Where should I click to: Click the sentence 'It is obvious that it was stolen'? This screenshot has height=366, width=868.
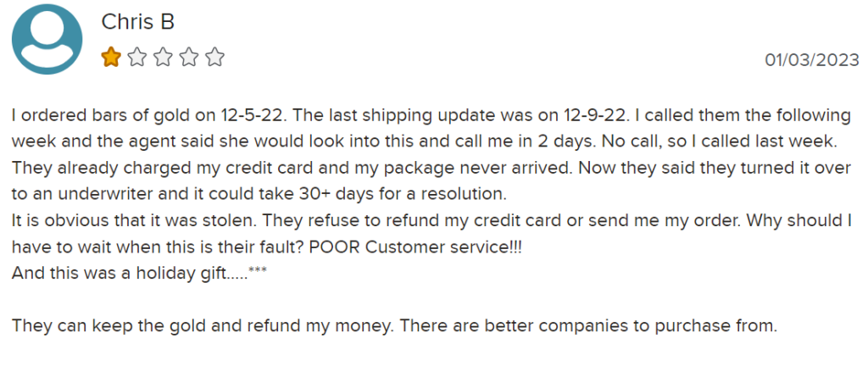coord(134,221)
